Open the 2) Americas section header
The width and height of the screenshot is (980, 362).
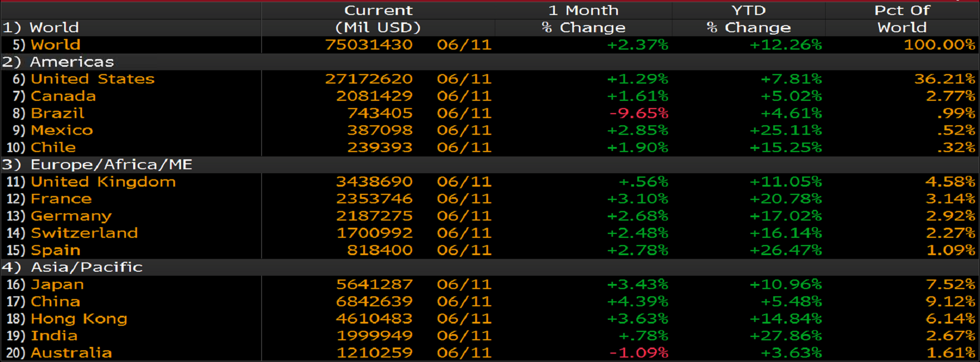pos(58,62)
